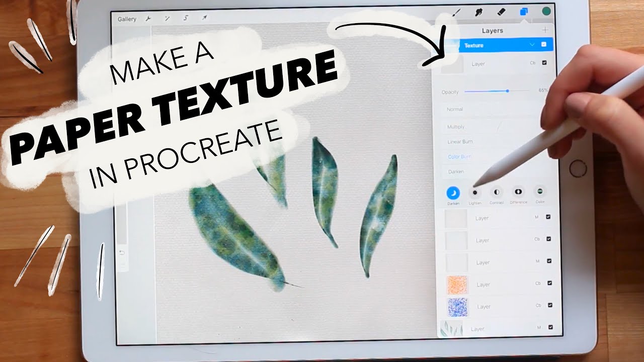This screenshot has height=362, width=644.
Task: Select the Eraser tool
Action: click(x=501, y=11)
